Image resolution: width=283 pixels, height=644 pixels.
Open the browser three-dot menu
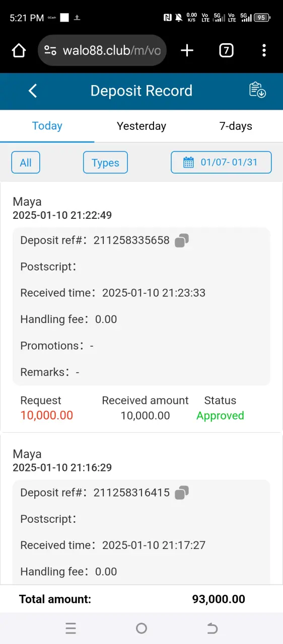(264, 50)
